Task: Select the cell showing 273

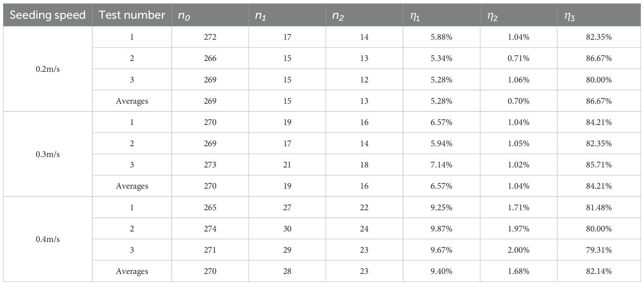Action: tap(210, 165)
